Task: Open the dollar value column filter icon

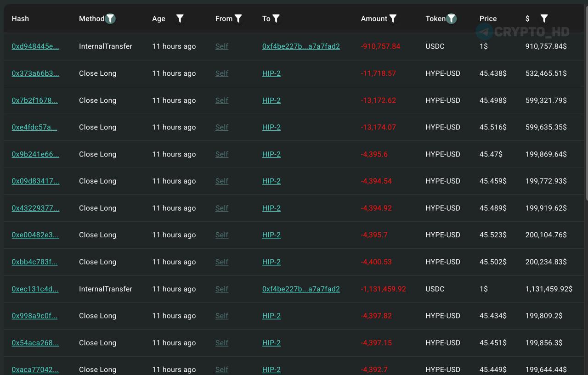Action: (544, 19)
